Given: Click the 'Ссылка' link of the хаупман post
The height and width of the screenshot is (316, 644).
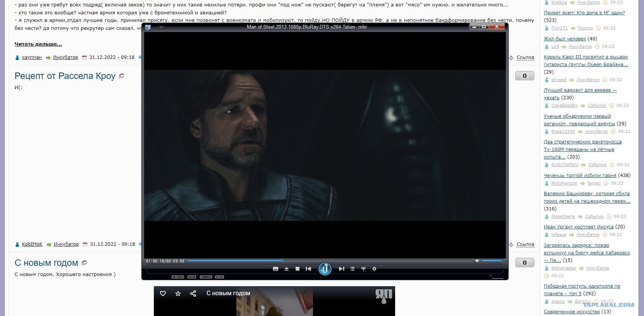Looking at the screenshot, I should point(525,57).
